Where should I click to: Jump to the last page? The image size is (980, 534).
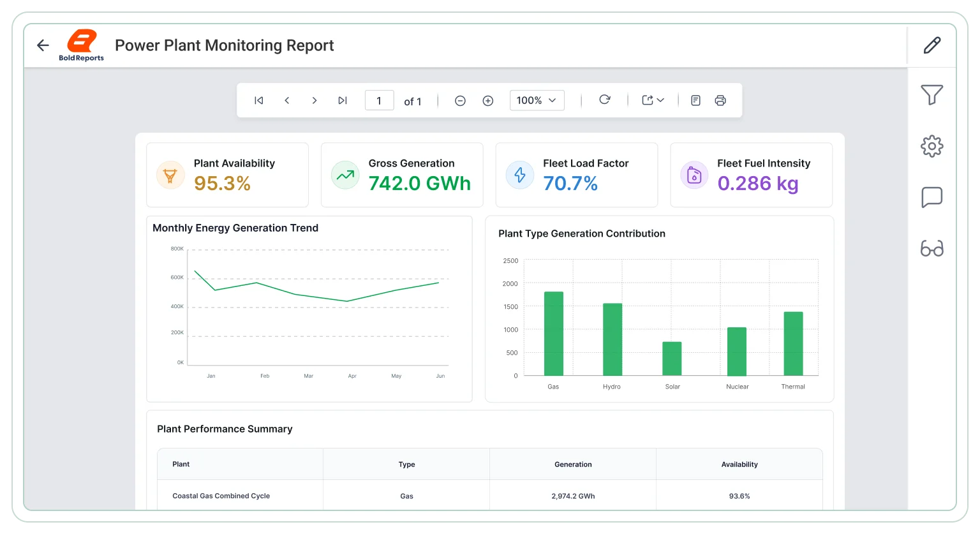click(x=343, y=100)
